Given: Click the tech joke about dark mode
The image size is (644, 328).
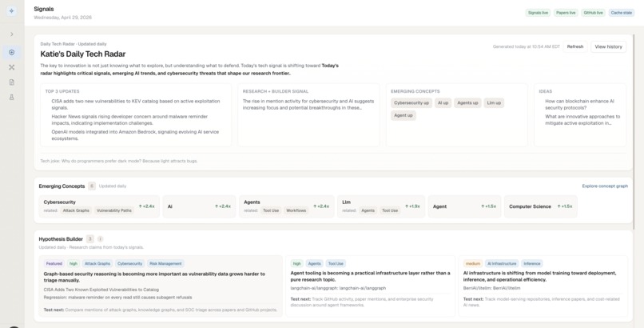Looking at the screenshot, I should coord(119,161).
